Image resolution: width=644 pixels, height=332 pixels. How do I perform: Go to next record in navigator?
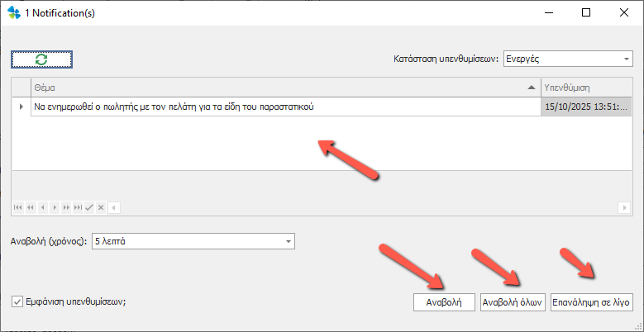pos(55,207)
